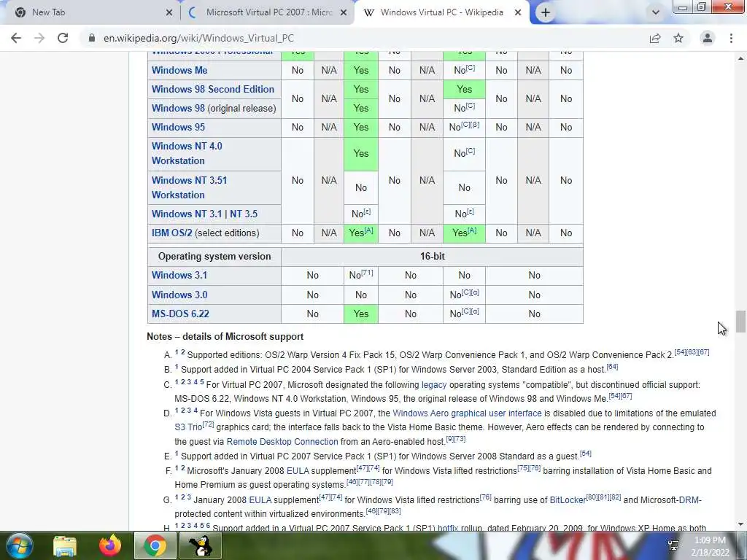Bookmark this page with the star

click(678, 38)
